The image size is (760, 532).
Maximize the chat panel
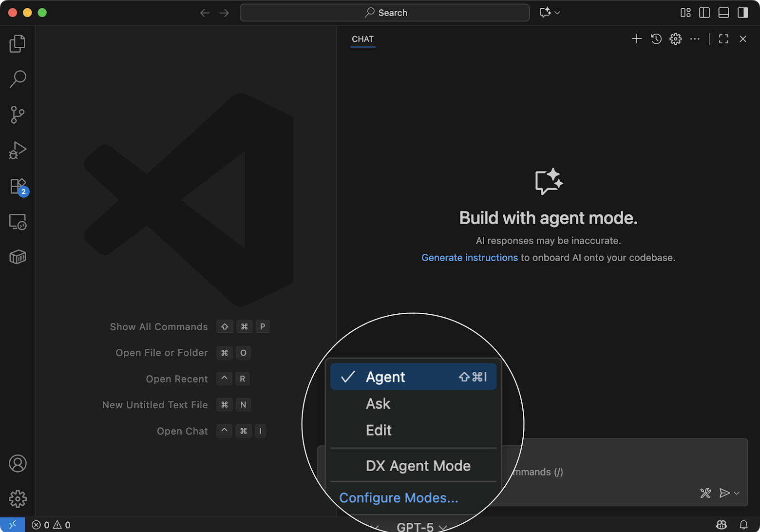tap(724, 39)
